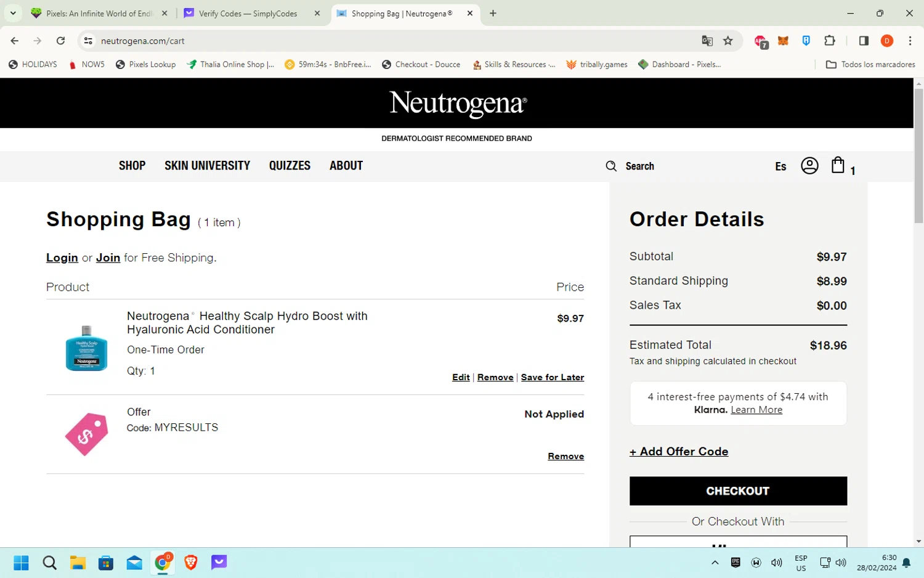Open the NOWS bookmark
This screenshot has height=578, width=924.
coord(87,64)
